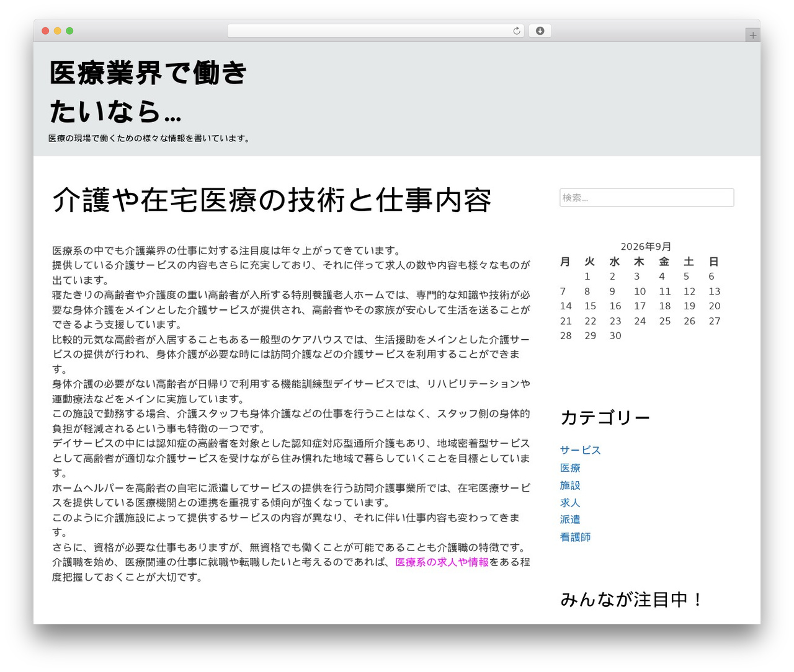Add a new browser tab
Image resolution: width=794 pixels, height=672 pixels.
(752, 35)
